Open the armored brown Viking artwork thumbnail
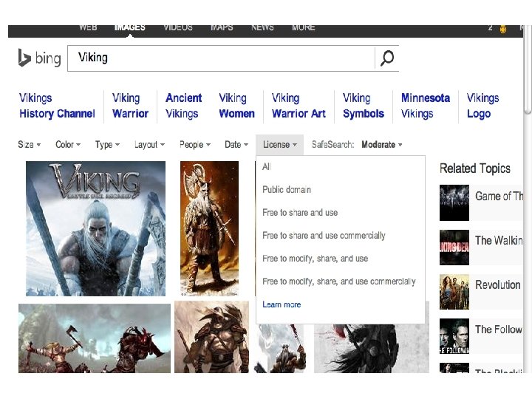This screenshot has width=532, height=399. [x=212, y=337]
